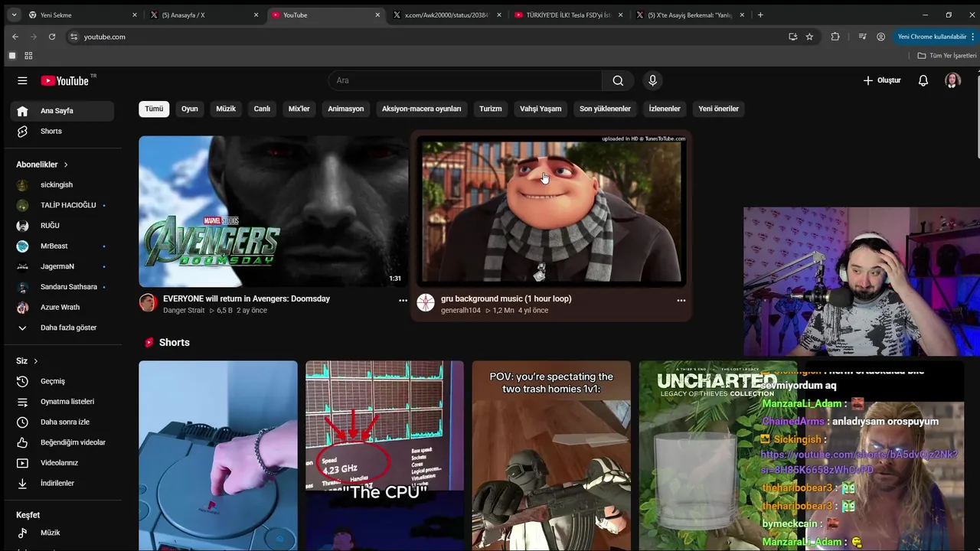This screenshot has height=551, width=980.
Task: Click the Ara search field
Action: coord(465,80)
